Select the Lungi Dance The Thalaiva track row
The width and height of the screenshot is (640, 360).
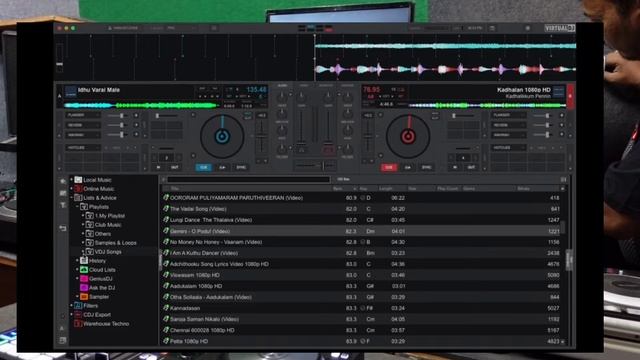362,220
